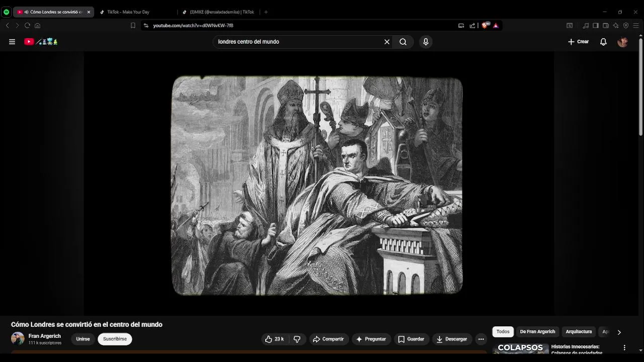
Task: Open Historias Innecesarias video title
Action: pyautogui.click(x=577, y=349)
